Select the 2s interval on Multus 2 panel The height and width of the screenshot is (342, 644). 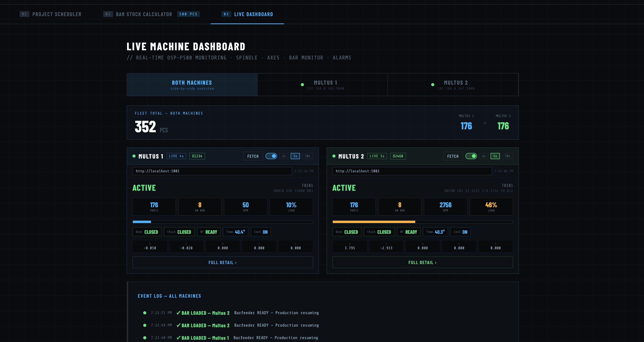pos(483,156)
